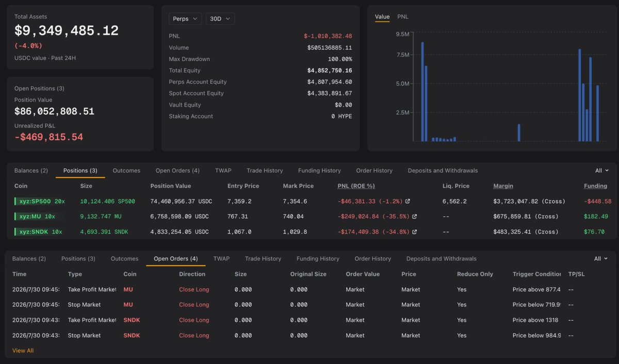This screenshot has height=364, width=619.
Task: Open the All filter in Positions panel
Action: click(601, 171)
